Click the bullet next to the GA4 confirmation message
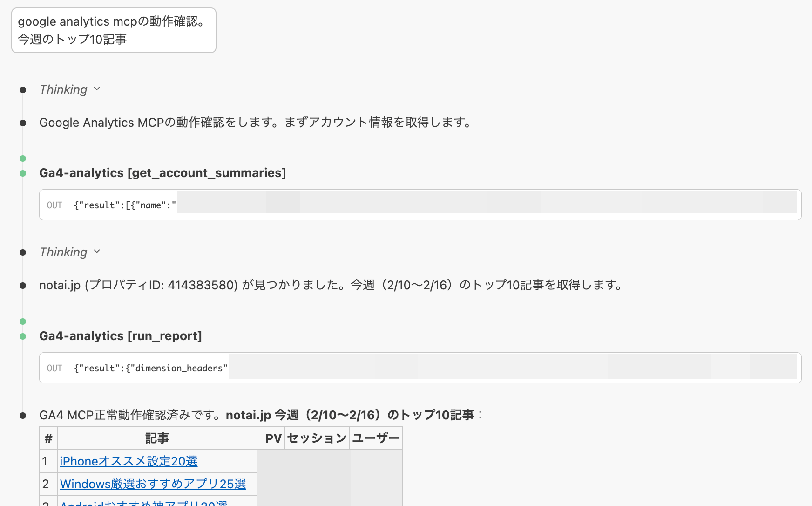 click(x=23, y=416)
